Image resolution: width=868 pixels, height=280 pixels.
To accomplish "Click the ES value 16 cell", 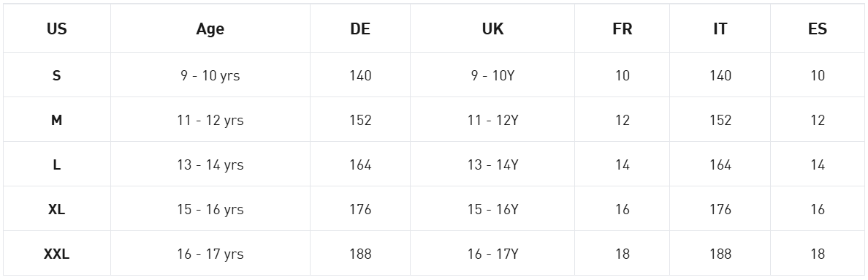I will point(818,209).
